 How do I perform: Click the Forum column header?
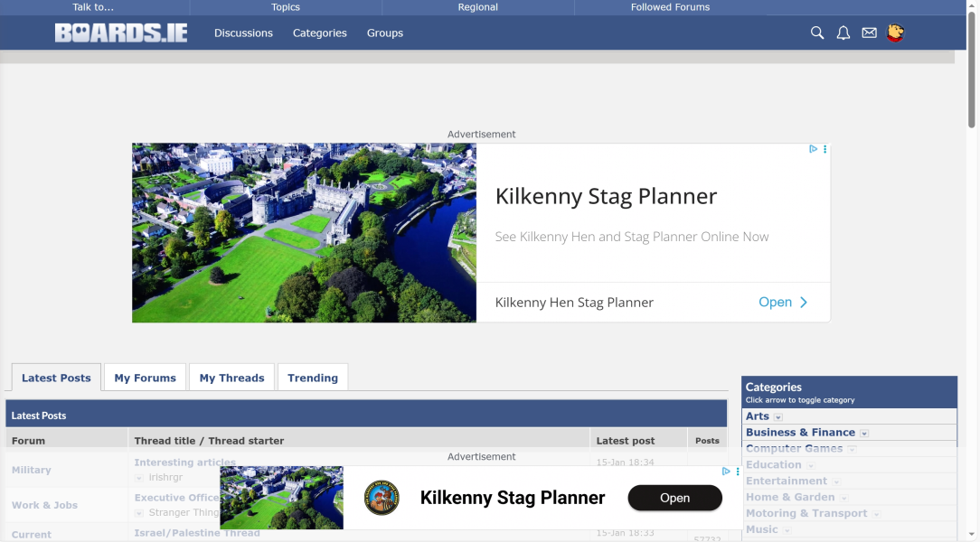pos(28,441)
